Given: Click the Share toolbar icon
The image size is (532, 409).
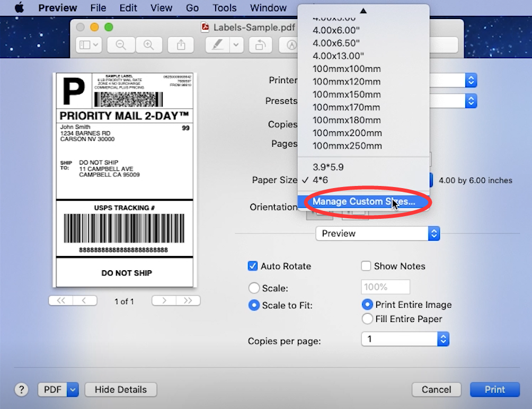Looking at the screenshot, I should click(181, 45).
